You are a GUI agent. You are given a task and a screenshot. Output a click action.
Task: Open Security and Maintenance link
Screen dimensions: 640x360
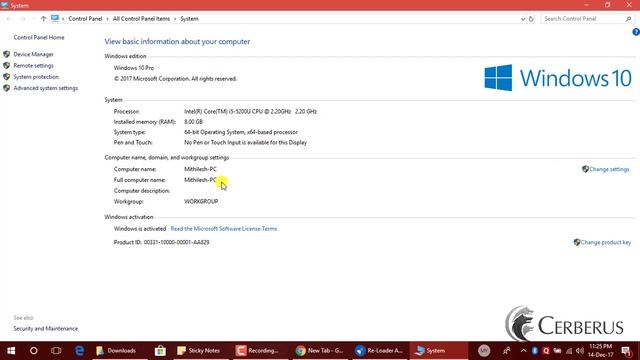[x=45, y=329]
